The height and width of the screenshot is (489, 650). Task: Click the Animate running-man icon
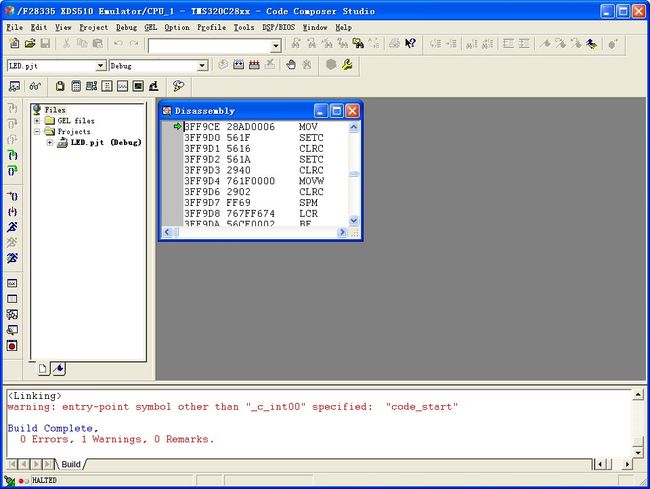click(12, 258)
